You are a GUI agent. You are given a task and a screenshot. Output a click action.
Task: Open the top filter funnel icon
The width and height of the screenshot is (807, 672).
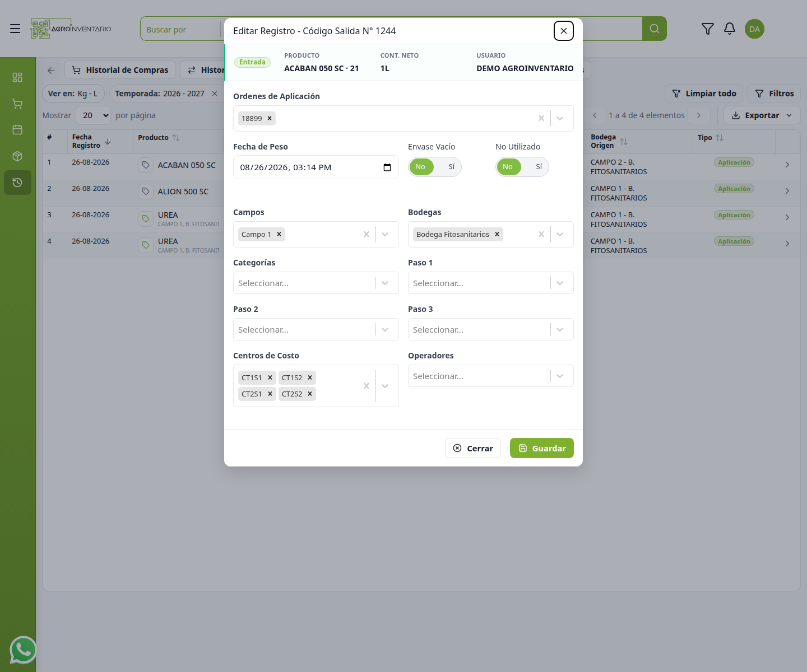[x=708, y=29]
